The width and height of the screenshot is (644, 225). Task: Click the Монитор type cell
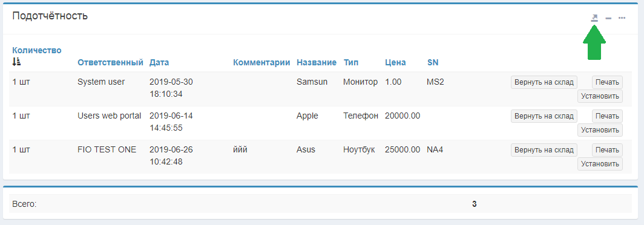[360, 82]
